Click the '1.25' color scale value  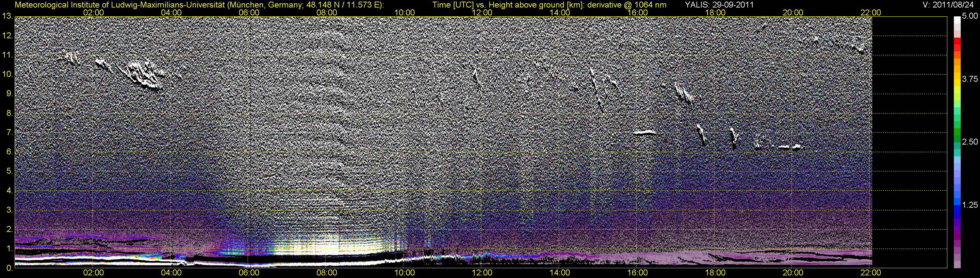(x=970, y=205)
